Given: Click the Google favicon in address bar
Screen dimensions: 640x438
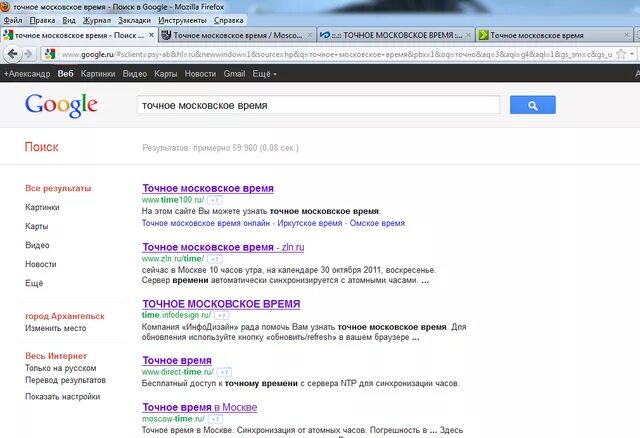Looking at the screenshot, I should [x=50, y=53].
